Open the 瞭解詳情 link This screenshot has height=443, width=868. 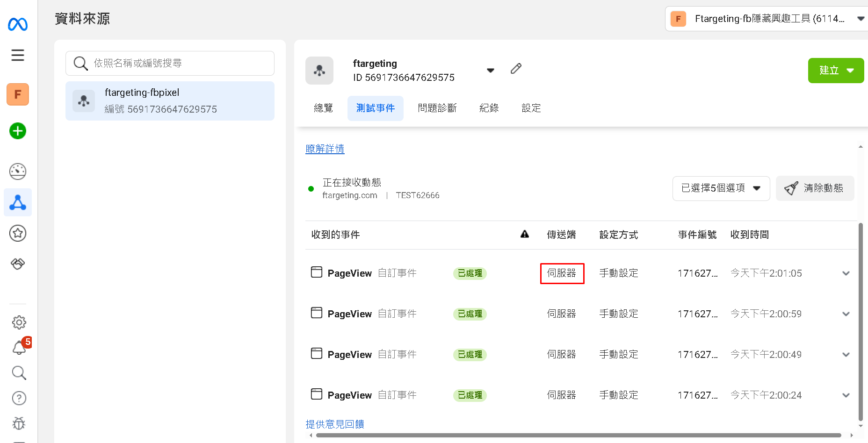[325, 149]
